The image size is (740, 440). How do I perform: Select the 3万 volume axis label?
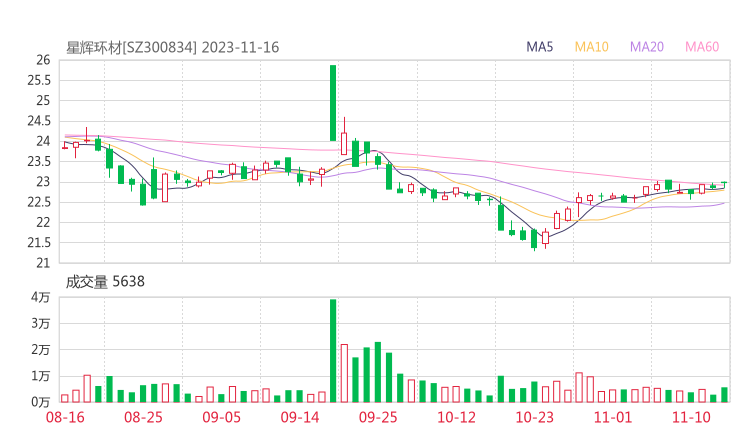pyautogui.click(x=41, y=323)
